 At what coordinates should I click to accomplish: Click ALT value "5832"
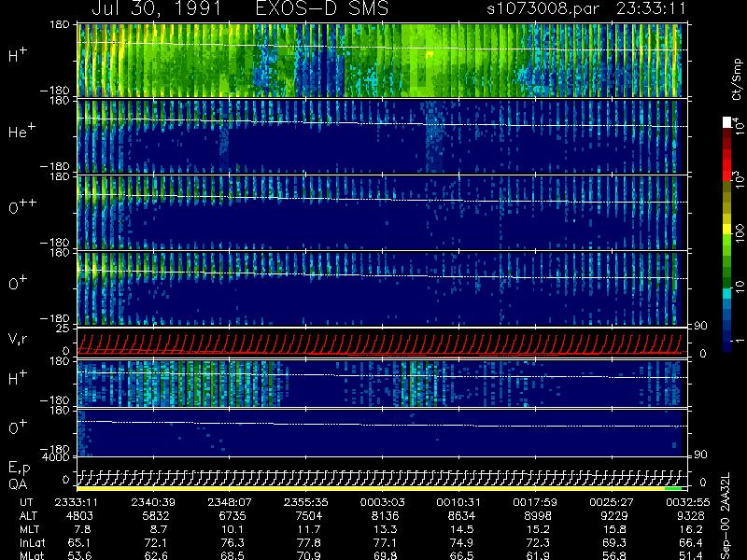[156, 516]
